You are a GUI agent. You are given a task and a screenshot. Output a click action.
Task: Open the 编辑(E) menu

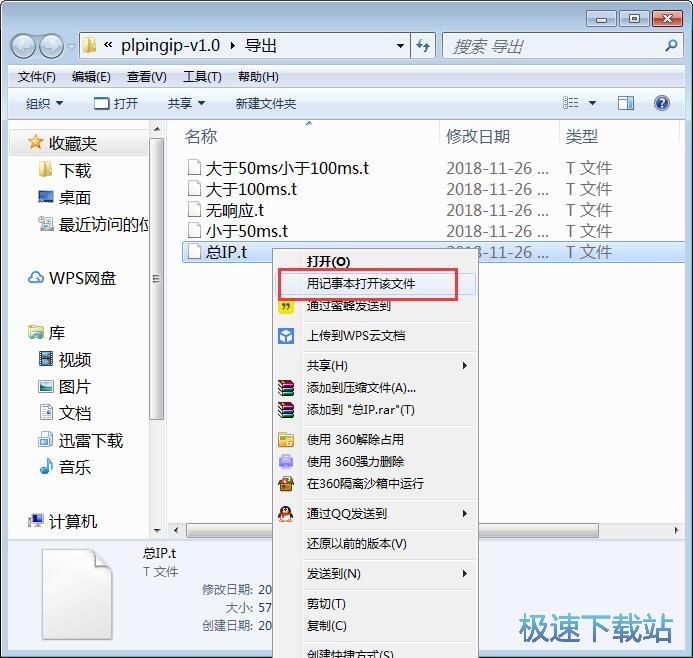(x=91, y=77)
